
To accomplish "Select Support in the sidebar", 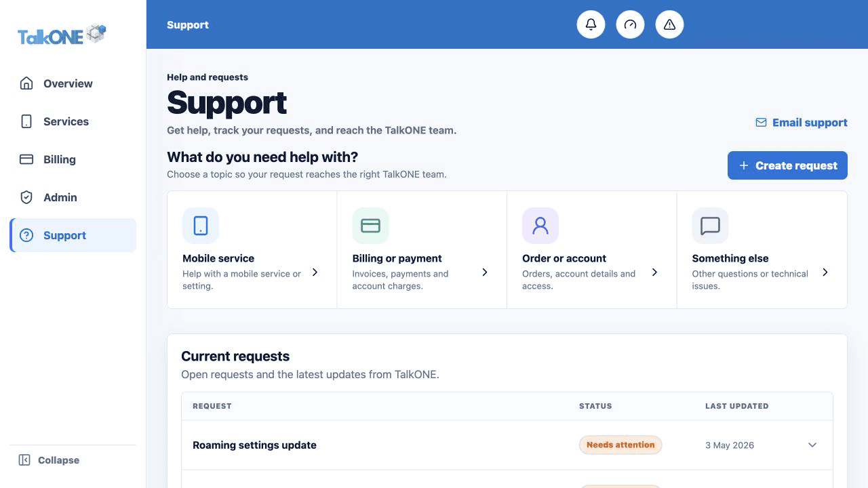I will (x=73, y=235).
